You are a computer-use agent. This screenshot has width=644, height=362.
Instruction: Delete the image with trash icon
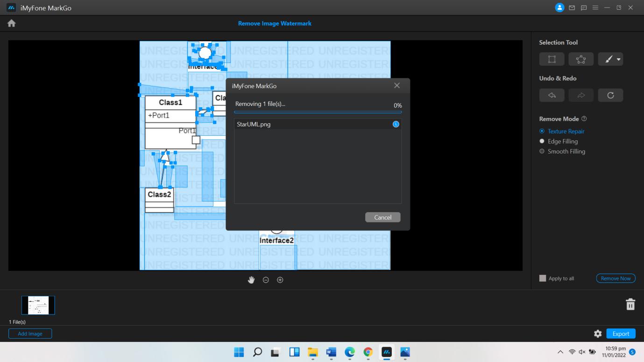point(630,304)
